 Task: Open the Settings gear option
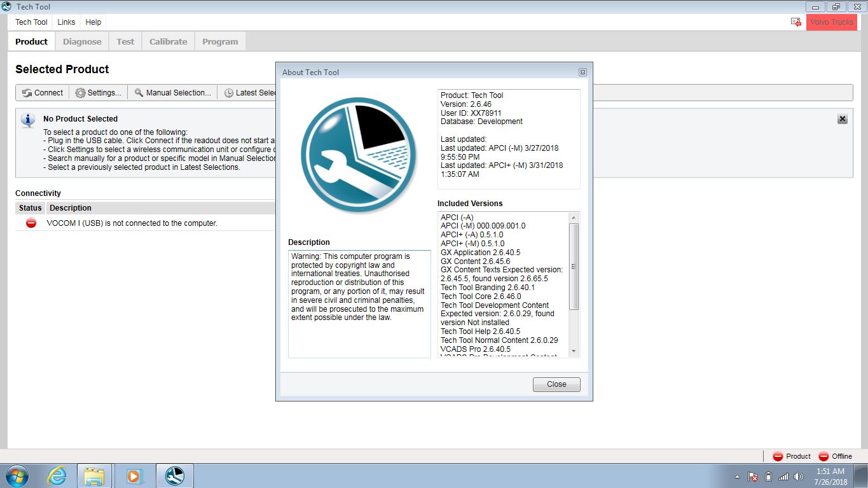click(98, 93)
